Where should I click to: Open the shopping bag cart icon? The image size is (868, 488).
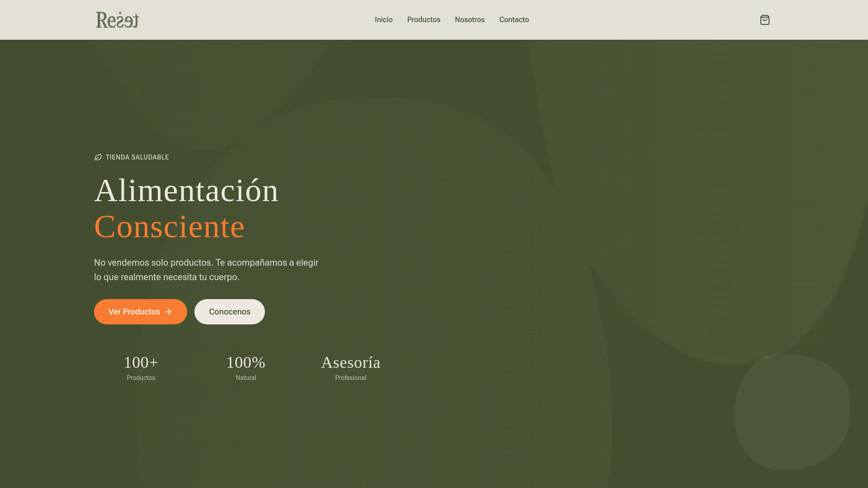pyautogui.click(x=764, y=20)
